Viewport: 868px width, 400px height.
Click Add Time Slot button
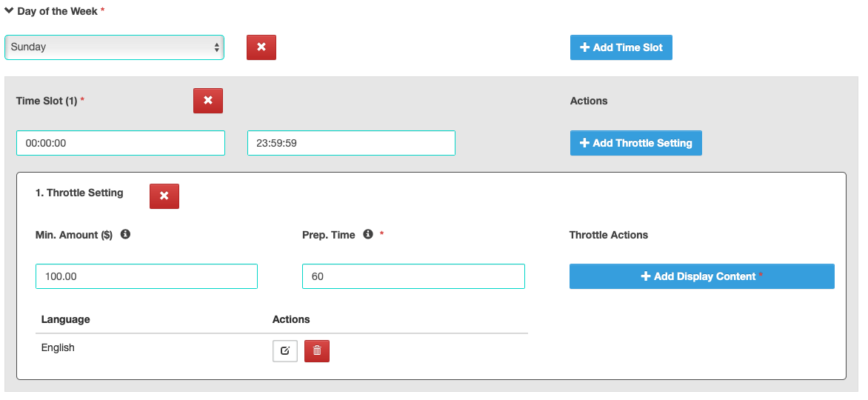click(x=621, y=47)
